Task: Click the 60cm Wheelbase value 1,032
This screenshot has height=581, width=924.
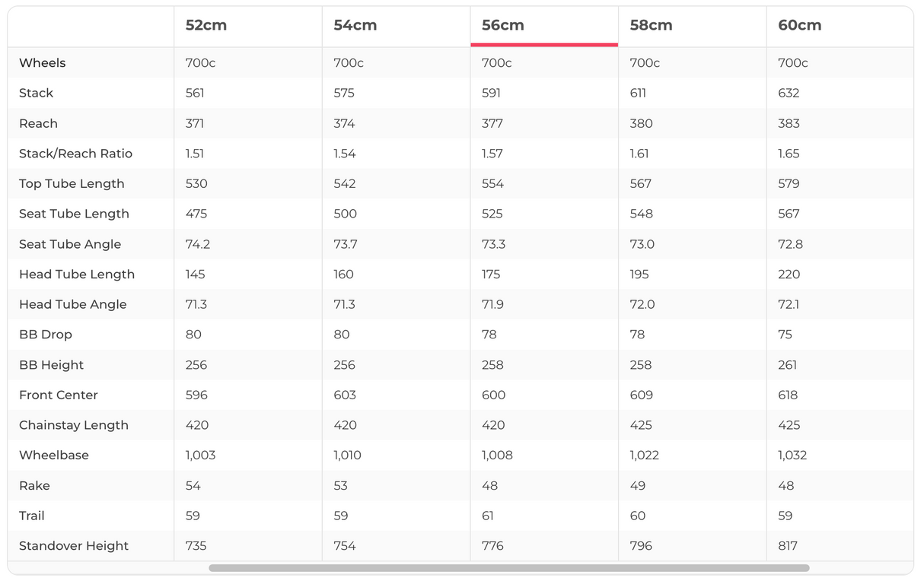Action: point(792,456)
